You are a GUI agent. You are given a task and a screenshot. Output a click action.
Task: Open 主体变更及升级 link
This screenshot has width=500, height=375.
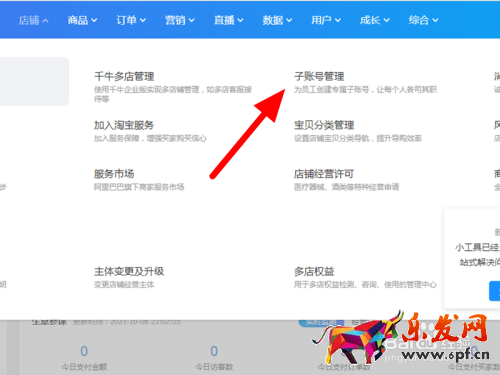pos(129,271)
